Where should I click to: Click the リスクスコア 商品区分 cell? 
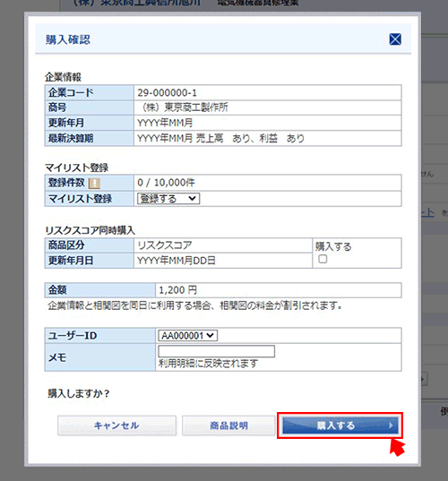(x=223, y=245)
